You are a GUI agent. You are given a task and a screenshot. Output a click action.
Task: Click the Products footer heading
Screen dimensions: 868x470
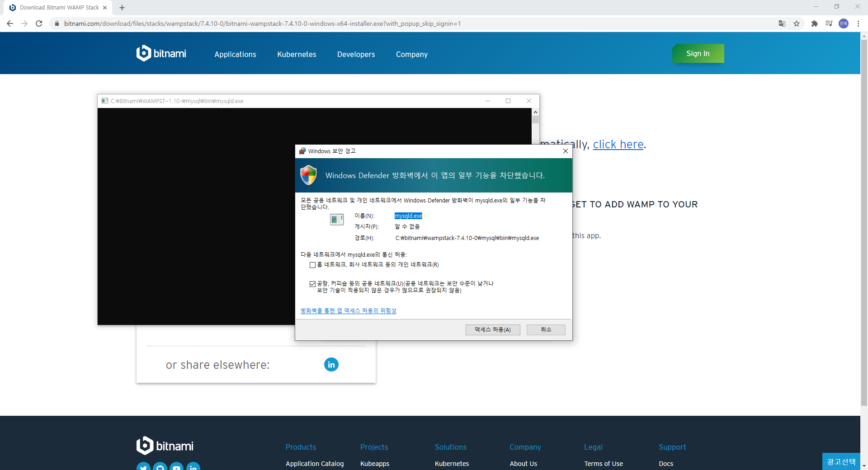pyautogui.click(x=301, y=447)
